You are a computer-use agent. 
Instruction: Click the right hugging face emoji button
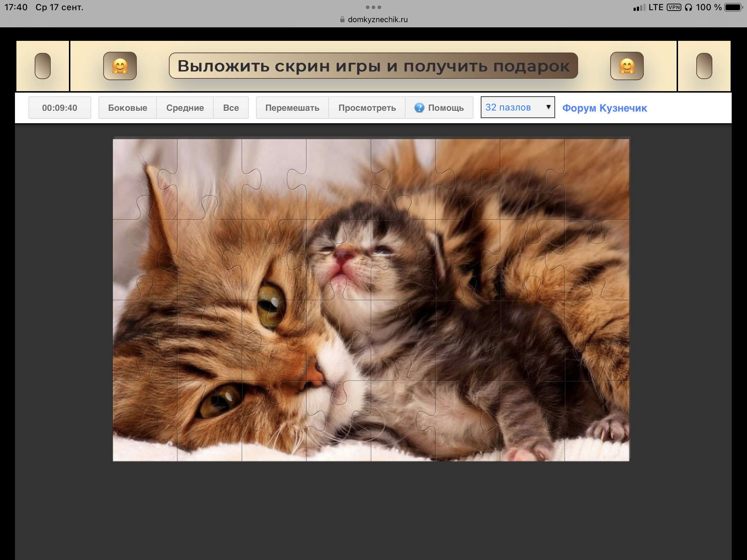click(627, 66)
